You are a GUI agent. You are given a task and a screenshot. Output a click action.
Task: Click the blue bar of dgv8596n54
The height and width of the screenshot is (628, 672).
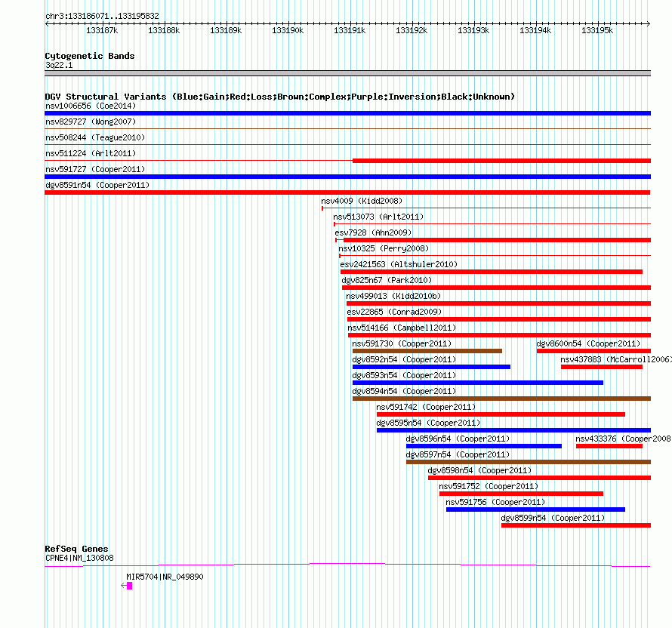coord(484,446)
